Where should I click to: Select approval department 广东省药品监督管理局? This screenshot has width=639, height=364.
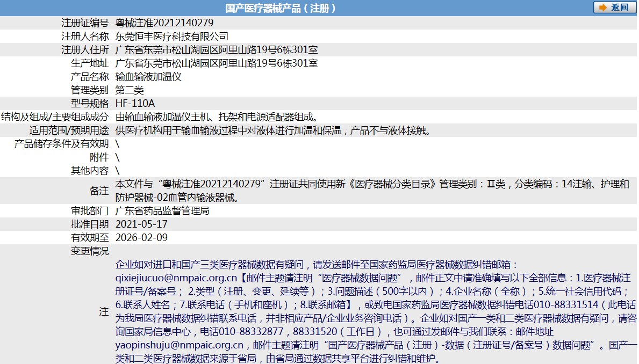tap(162, 210)
